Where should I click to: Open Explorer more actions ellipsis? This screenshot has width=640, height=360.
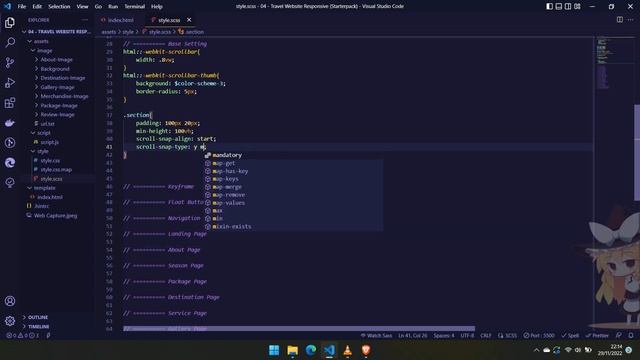(x=84, y=20)
